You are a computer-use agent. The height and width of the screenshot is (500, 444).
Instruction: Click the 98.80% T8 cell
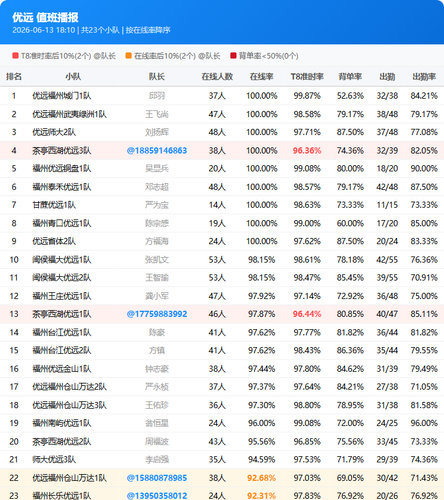click(x=307, y=405)
